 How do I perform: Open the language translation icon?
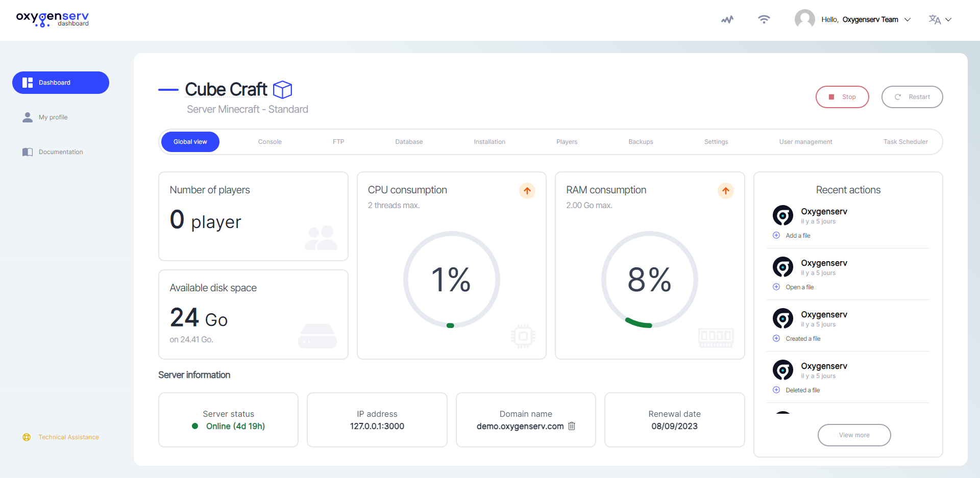935,19
